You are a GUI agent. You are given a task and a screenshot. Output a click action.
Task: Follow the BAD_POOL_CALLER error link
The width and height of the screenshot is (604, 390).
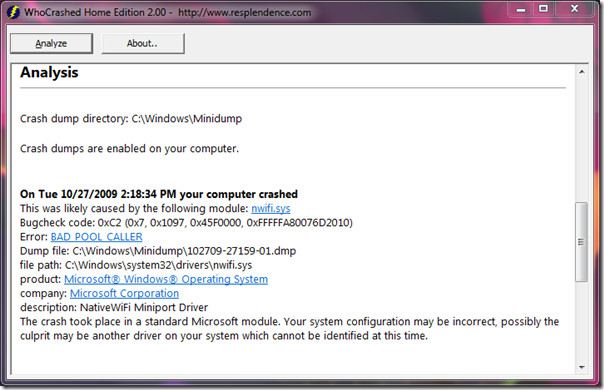96,237
